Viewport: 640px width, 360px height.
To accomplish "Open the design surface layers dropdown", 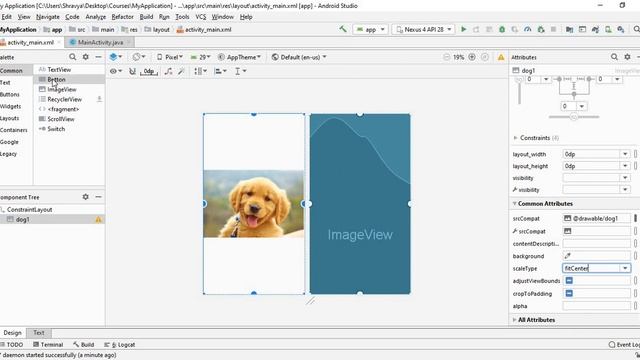I will coord(116,57).
